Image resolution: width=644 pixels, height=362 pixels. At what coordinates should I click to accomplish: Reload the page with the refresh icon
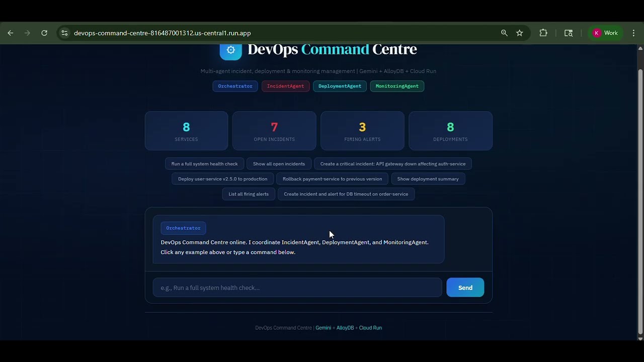[44, 33]
